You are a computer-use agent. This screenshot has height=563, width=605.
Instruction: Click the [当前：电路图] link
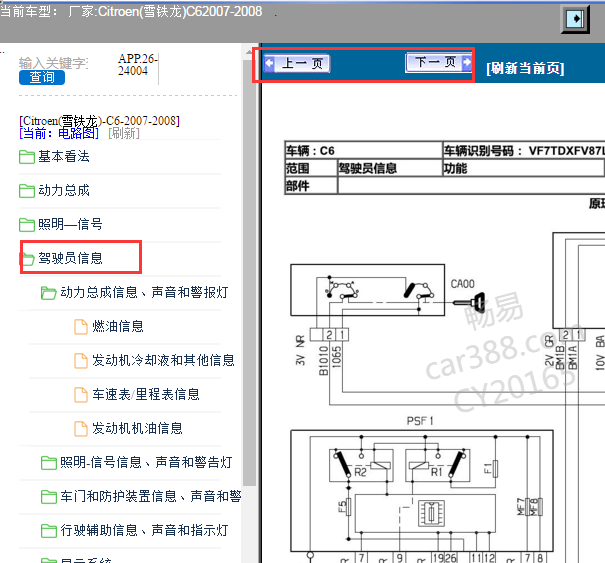click(59, 134)
